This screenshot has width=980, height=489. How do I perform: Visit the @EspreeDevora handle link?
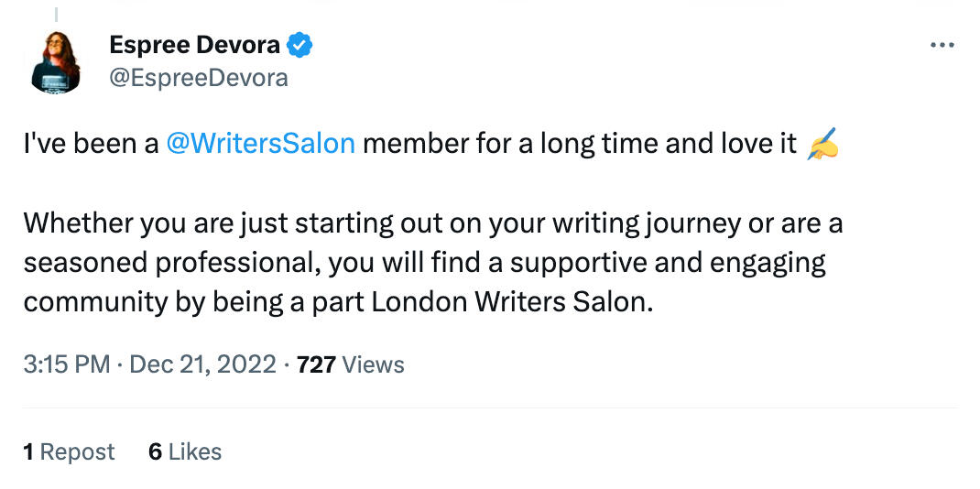(198, 78)
